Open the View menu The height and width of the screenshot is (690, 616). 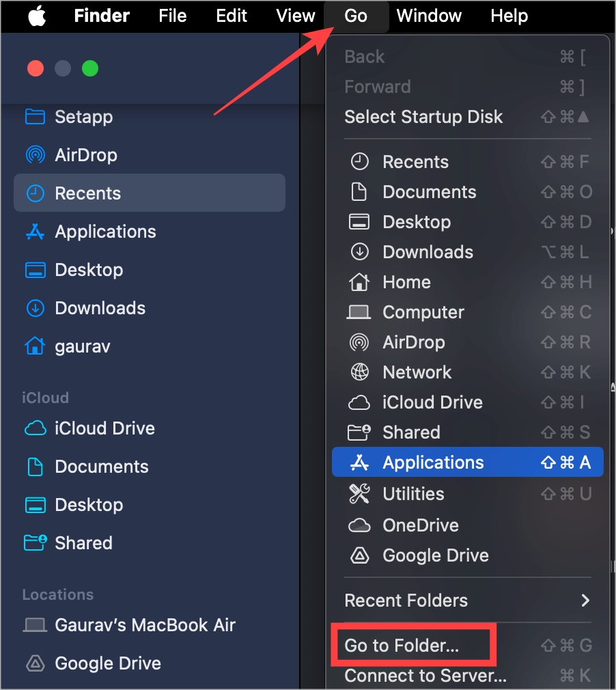tap(296, 16)
